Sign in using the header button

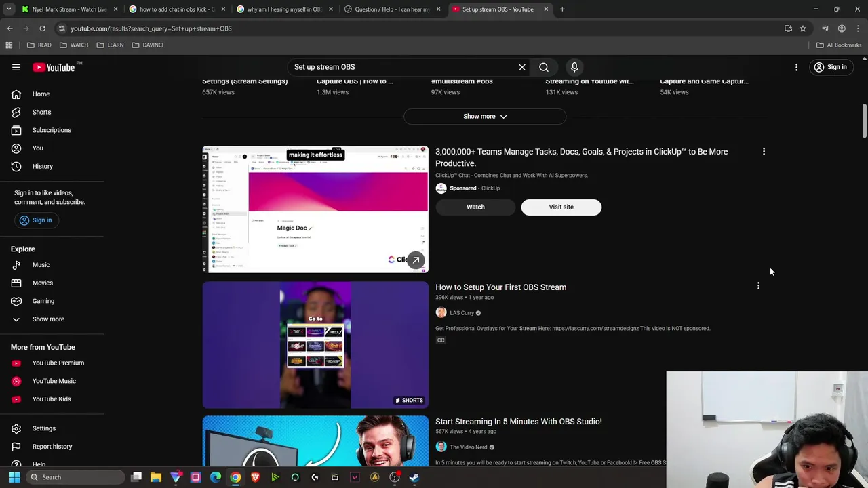tap(831, 67)
